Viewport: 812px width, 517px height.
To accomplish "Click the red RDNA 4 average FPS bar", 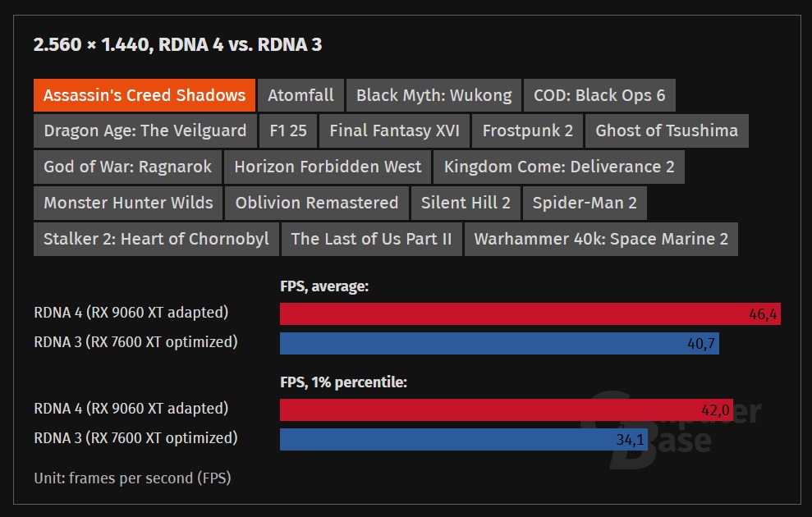I will click(x=530, y=314).
